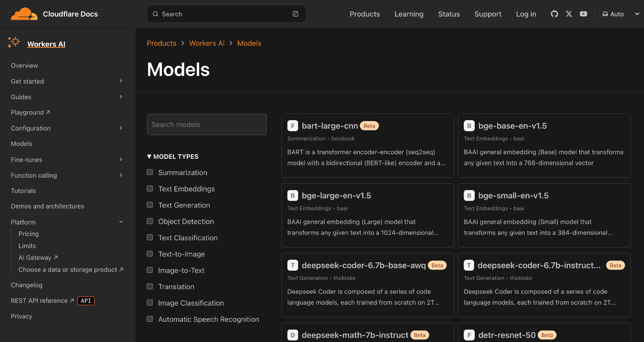Open Cloudflare's X profile
This screenshot has height=342, width=644.
(x=569, y=14)
